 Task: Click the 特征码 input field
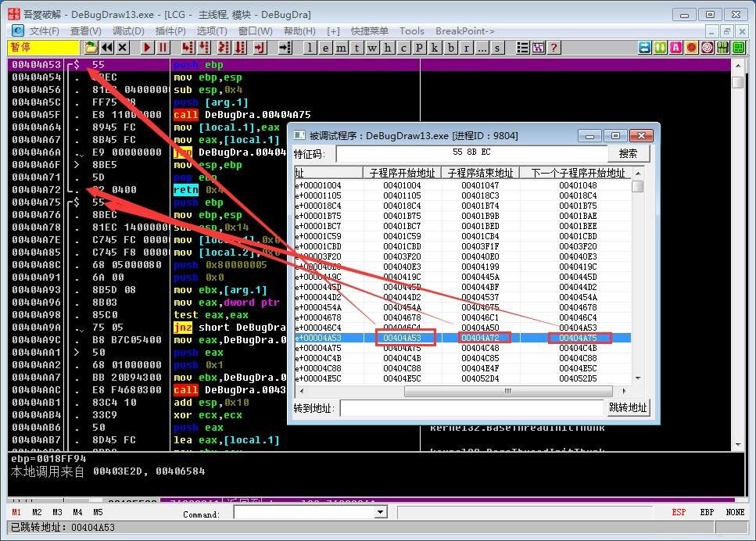471,153
